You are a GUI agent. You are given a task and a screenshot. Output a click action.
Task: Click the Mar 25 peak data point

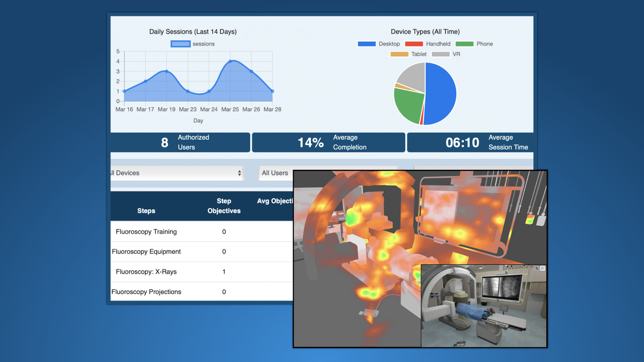click(x=230, y=61)
